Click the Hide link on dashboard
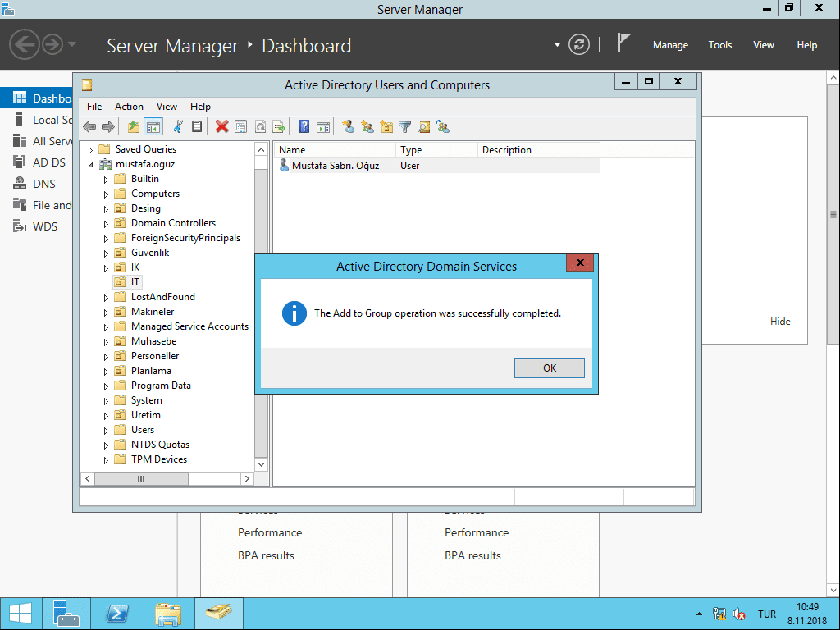Viewport: 840px width, 630px height. click(780, 322)
